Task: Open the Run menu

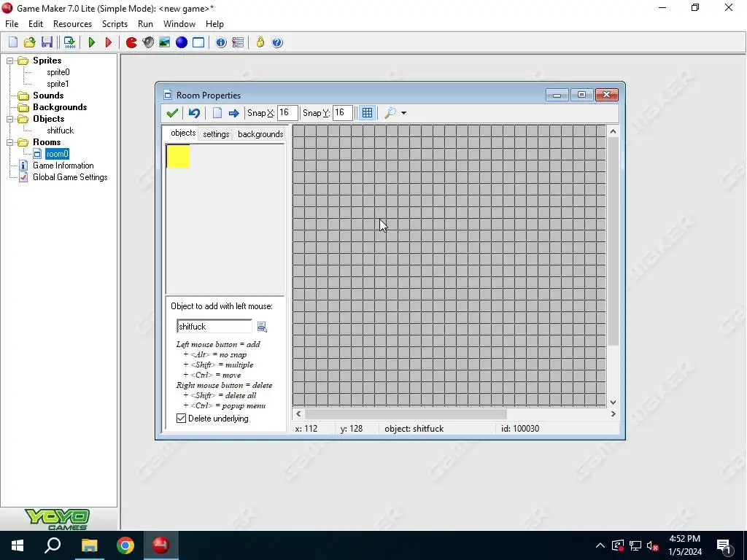Action: coord(145,24)
